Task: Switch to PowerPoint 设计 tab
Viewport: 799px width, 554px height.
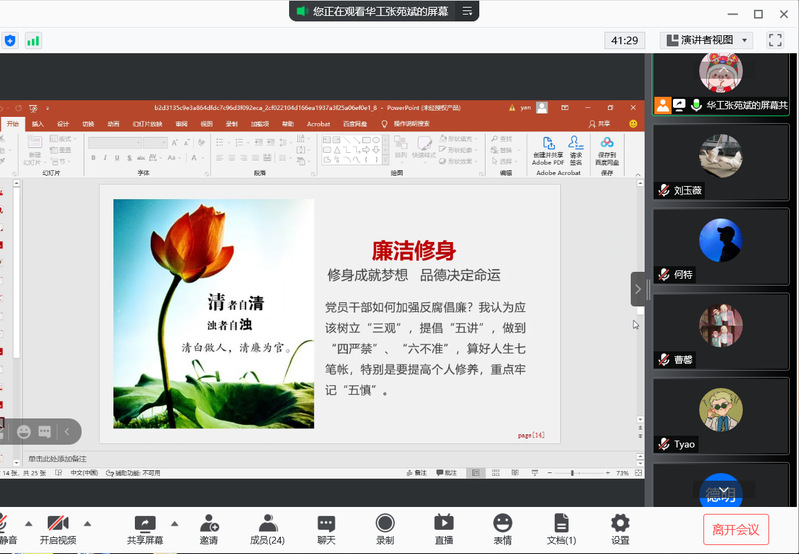Action: point(63,124)
